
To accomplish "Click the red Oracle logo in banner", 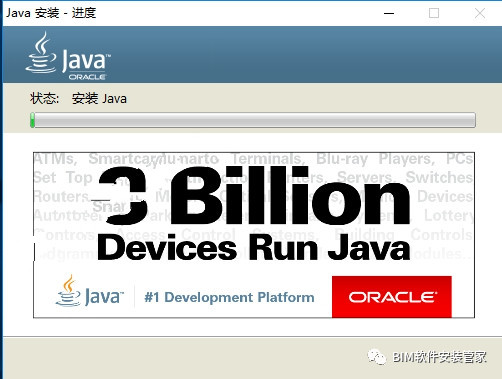I will pyautogui.click(x=392, y=297).
